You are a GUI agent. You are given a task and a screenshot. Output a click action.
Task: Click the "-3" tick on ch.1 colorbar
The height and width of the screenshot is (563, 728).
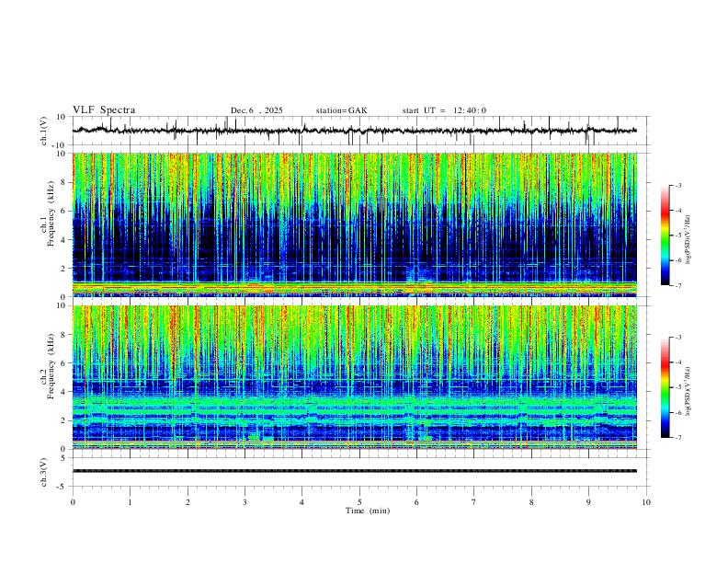(x=677, y=185)
